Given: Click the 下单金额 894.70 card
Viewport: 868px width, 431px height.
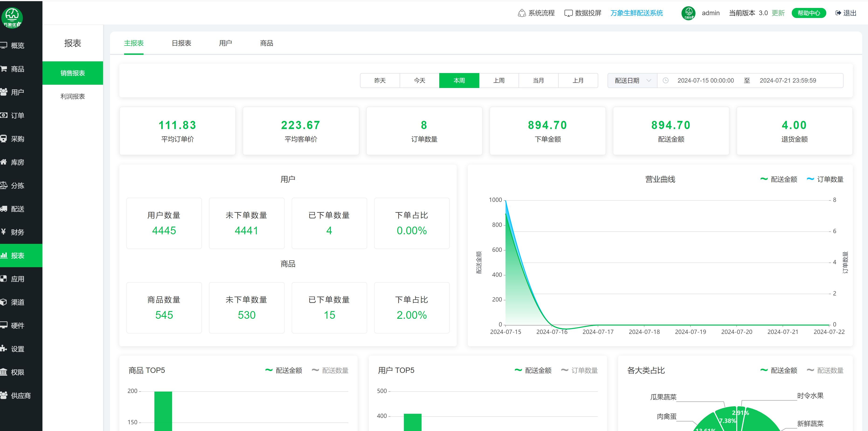Looking at the screenshot, I should (548, 131).
